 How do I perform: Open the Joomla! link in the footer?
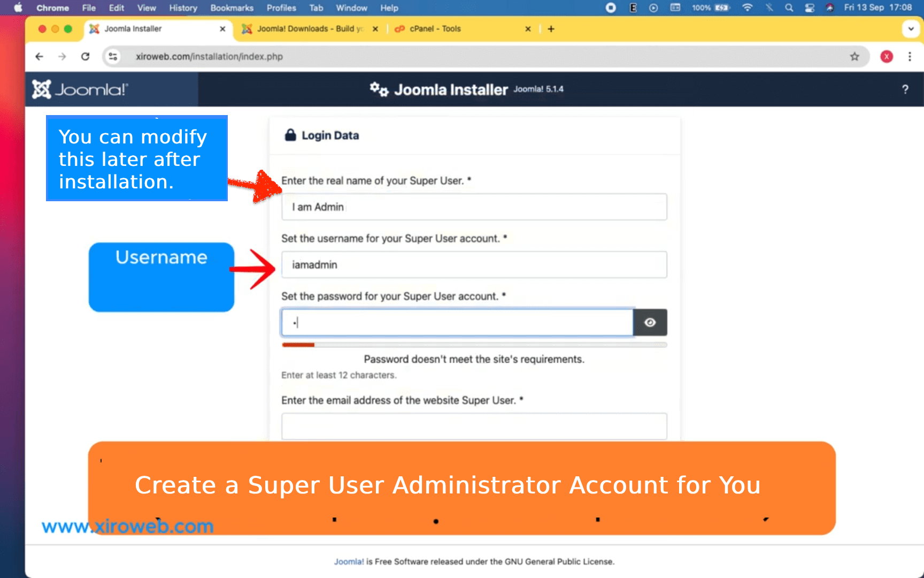pos(349,561)
